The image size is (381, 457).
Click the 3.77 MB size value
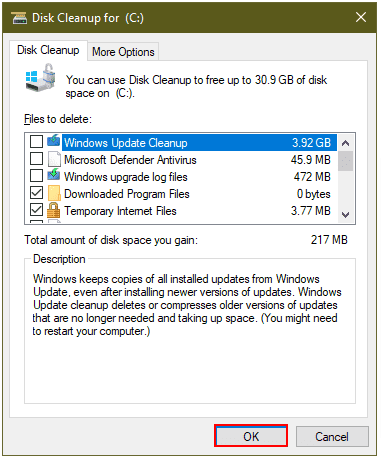(x=311, y=211)
